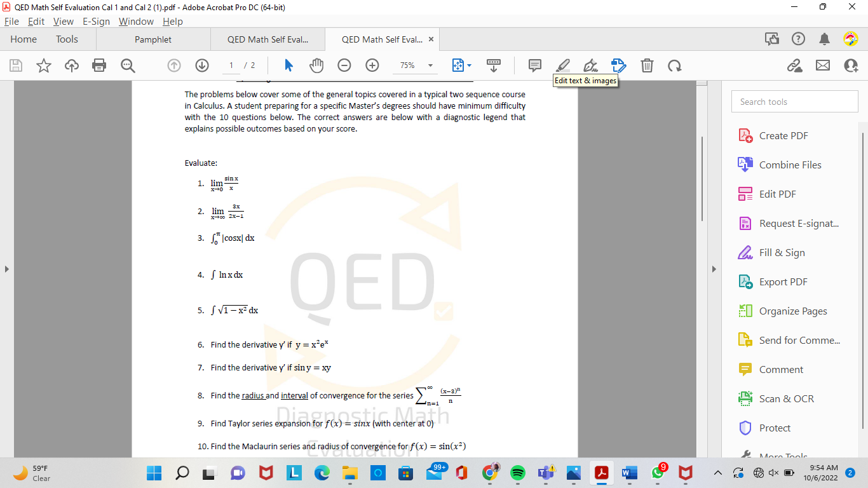Open the E-Sign menu
Viewport: 868px width, 488px height.
click(x=96, y=21)
